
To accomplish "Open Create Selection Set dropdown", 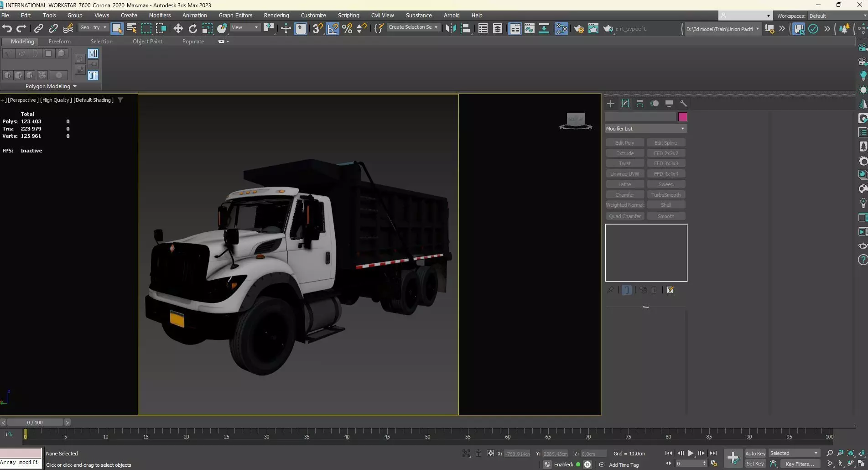I will click(413, 27).
